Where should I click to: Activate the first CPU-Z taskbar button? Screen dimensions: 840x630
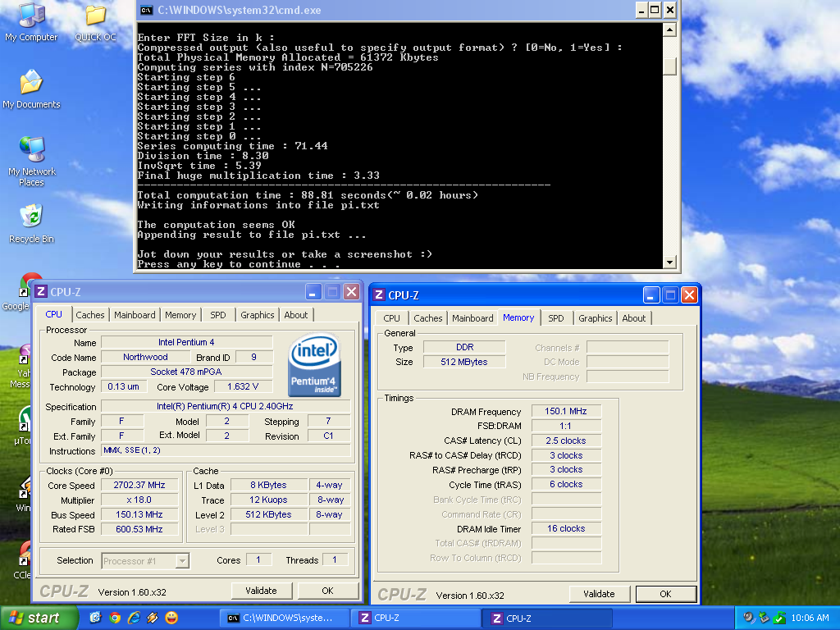(416, 618)
